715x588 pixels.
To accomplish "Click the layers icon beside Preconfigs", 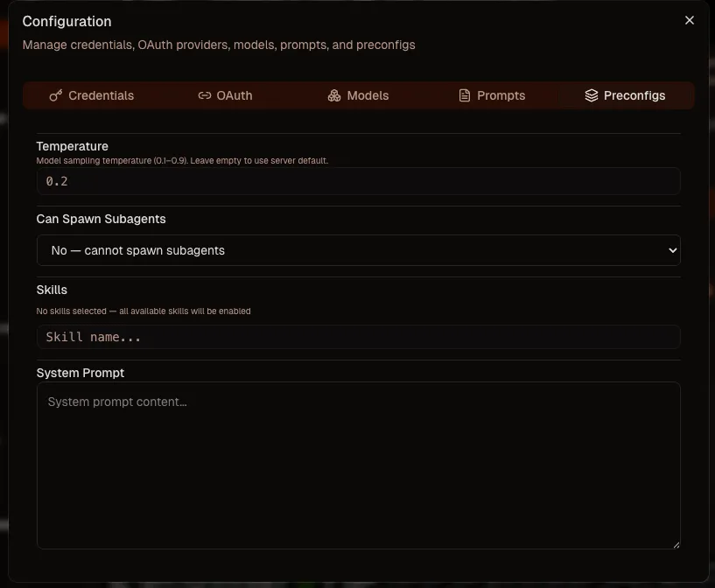I will pyautogui.click(x=592, y=95).
